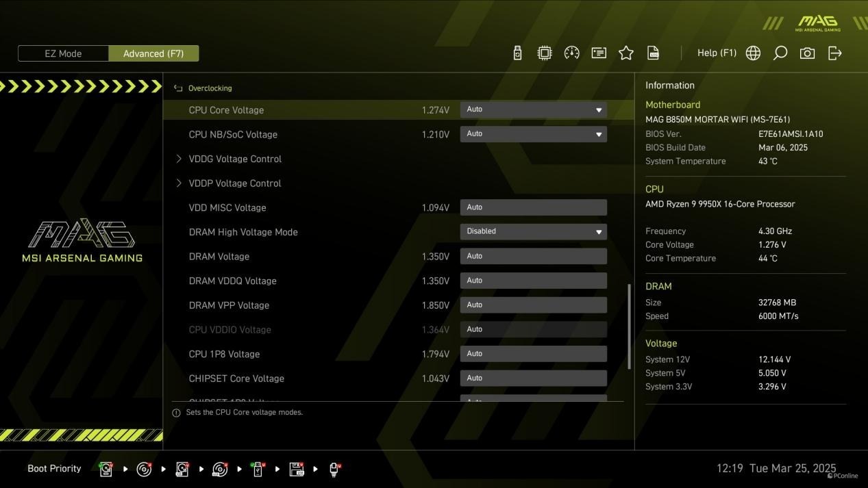
Task: Select the CPU 1P8 Voltage label
Action: point(224,355)
